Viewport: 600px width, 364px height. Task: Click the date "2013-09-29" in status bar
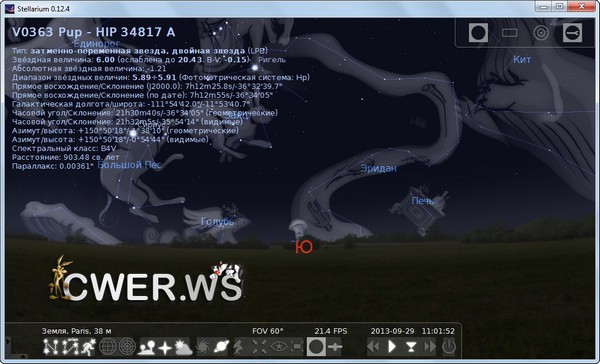392,331
